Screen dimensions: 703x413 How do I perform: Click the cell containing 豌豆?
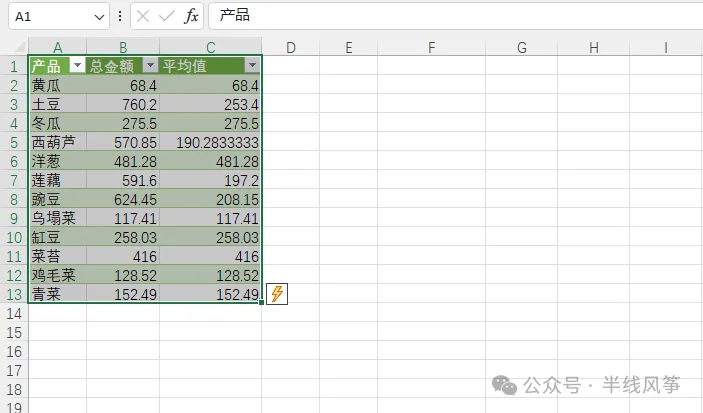[x=57, y=199]
